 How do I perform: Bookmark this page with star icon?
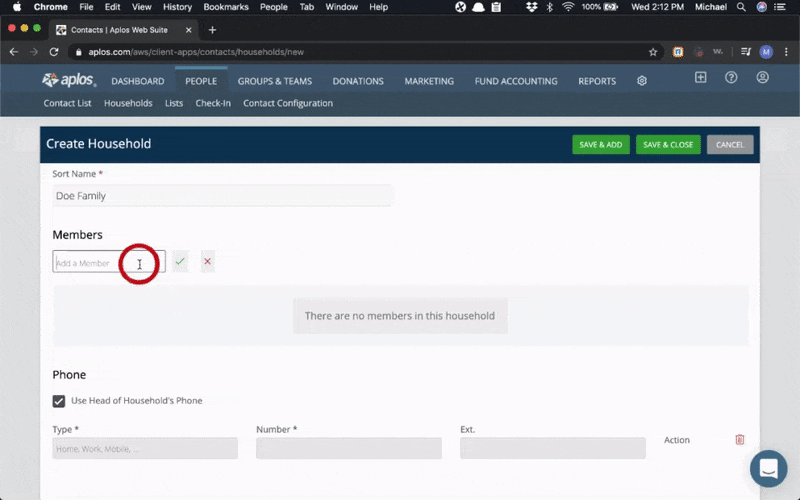point(653,52)
